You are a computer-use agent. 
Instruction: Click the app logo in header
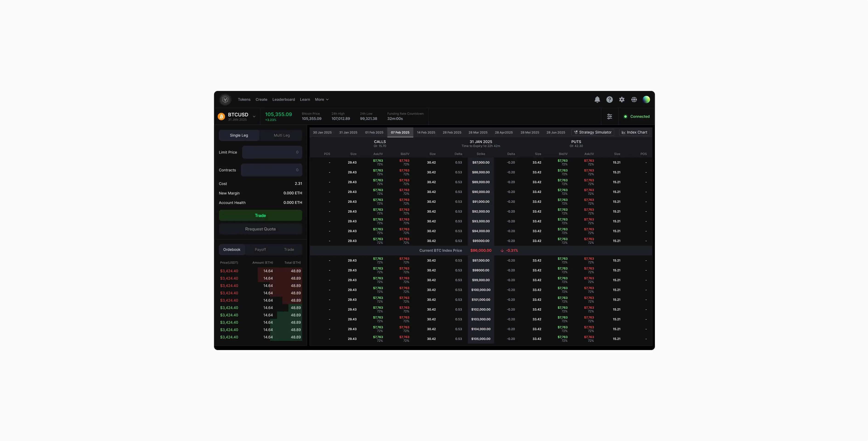(x=225, y=99)
